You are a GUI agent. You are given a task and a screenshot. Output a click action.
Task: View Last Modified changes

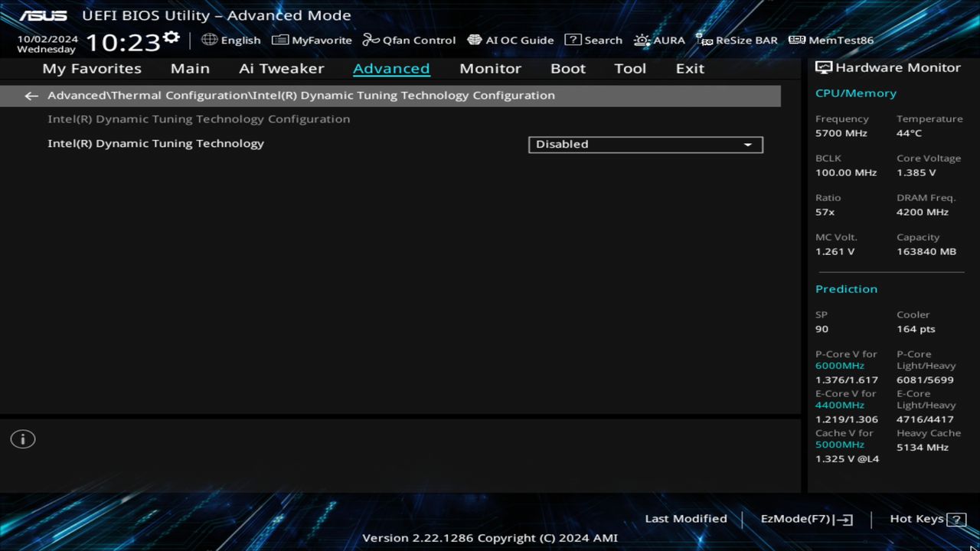tap(685, 518)
